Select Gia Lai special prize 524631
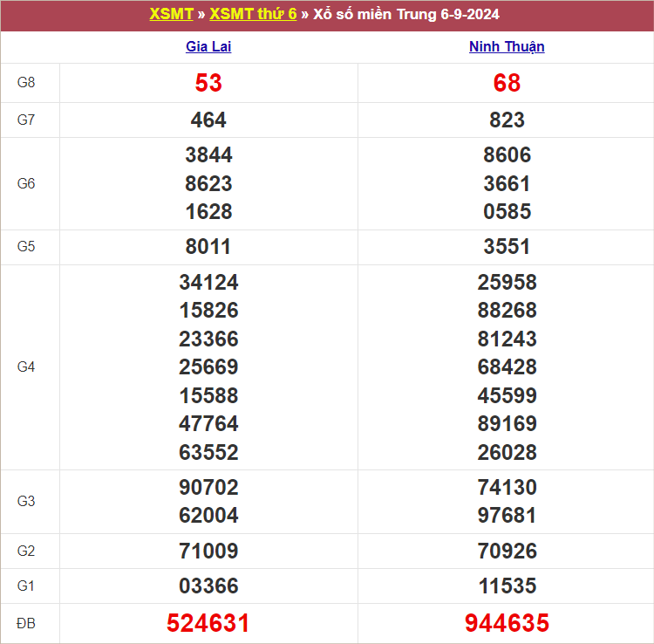Viewport: 654px width, 644px height. [208, 624]
